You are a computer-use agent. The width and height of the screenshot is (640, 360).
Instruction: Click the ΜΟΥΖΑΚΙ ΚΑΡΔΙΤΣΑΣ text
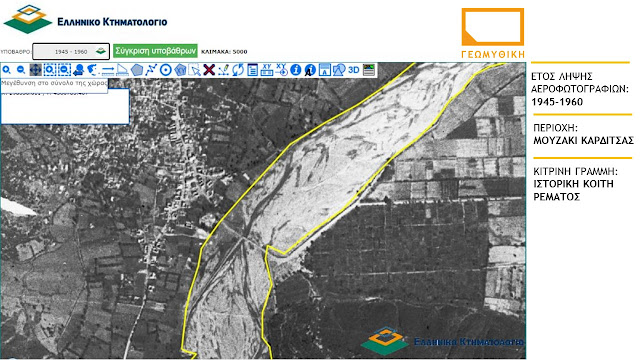[583, 141]
